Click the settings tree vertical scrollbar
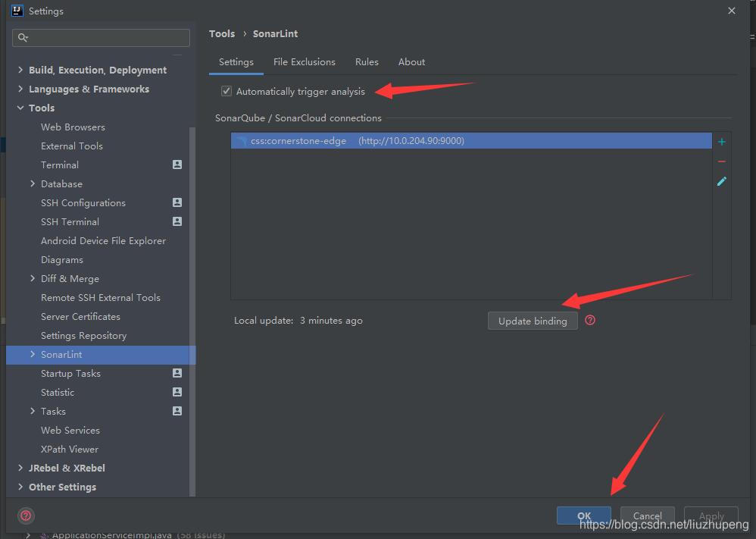The image size is (756, 539). 192,312
